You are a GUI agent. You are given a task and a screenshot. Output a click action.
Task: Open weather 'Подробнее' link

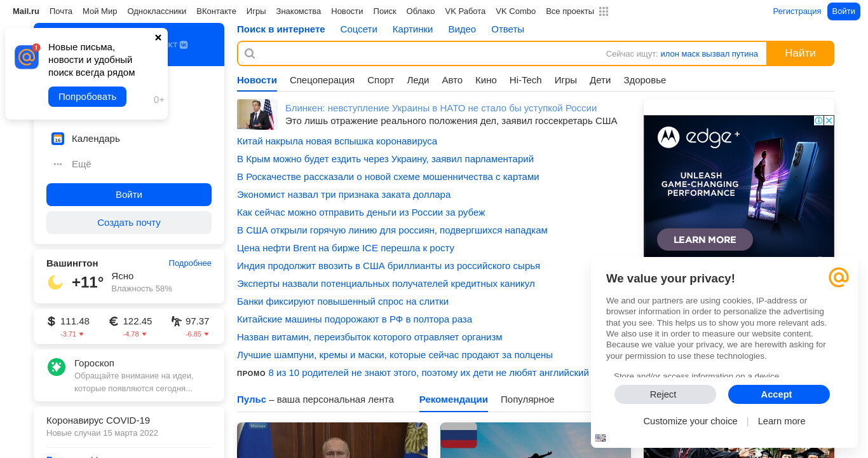point(190,263)
